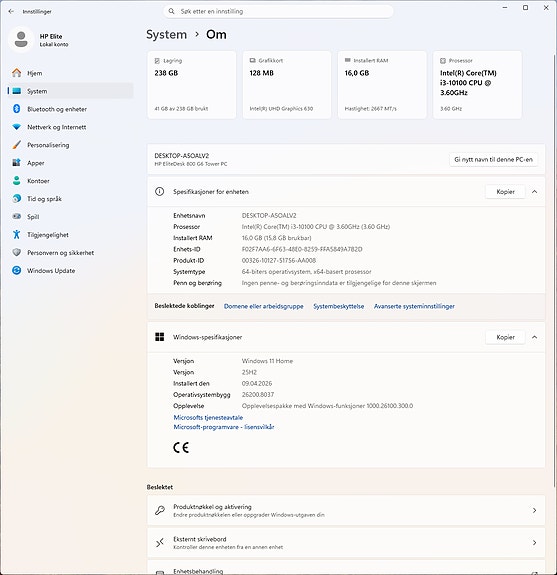Copy device specifications with Kopier button
This screenshot has height=575, width=557.
coord(505,192)
